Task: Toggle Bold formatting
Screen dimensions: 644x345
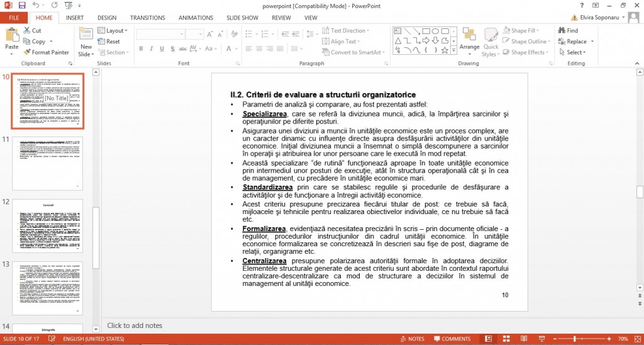Action: click(x=141, y=48)
